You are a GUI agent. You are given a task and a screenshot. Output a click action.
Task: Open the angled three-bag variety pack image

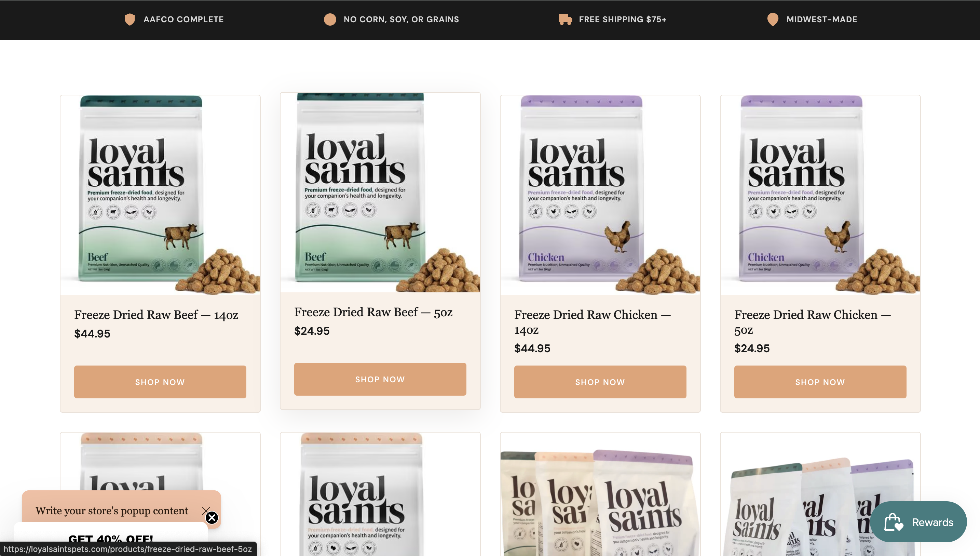click(820, 494)
